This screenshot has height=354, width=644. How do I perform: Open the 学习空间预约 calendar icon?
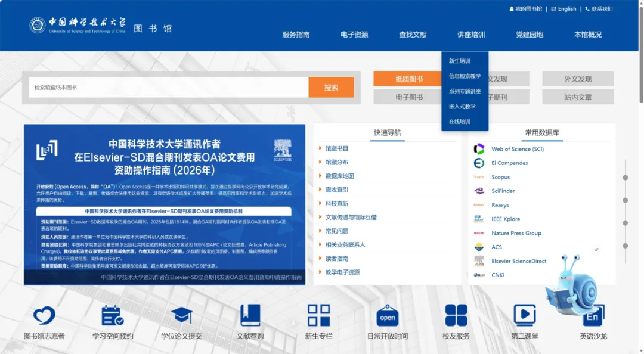pos(113,315)
